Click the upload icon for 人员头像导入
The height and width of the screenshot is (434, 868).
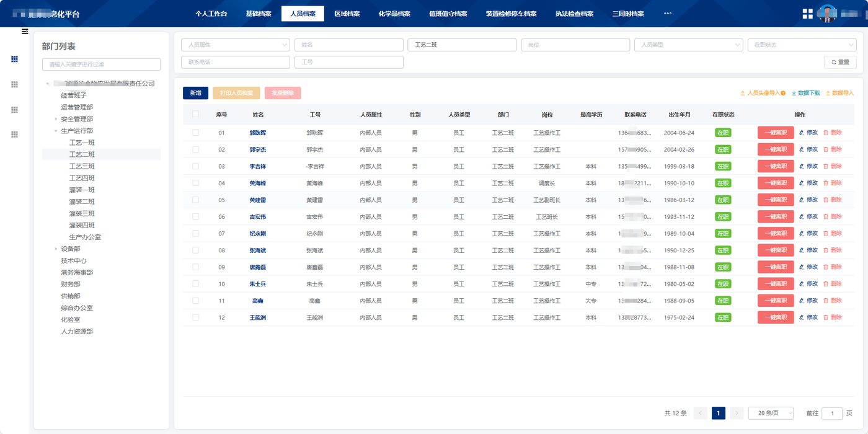coord(742,93)
